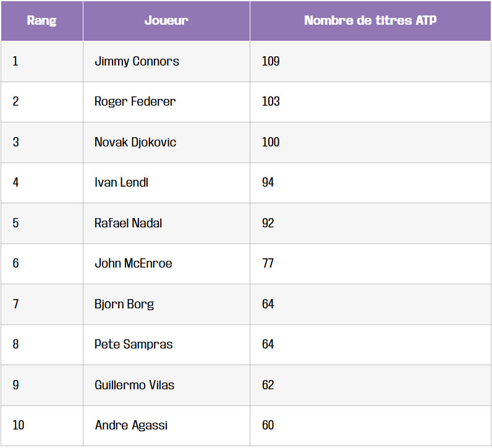Click on Guillermo Vilas's name
Image resolution: width=492 pixels, height=448 pixels.
click(x=134, y=385)
